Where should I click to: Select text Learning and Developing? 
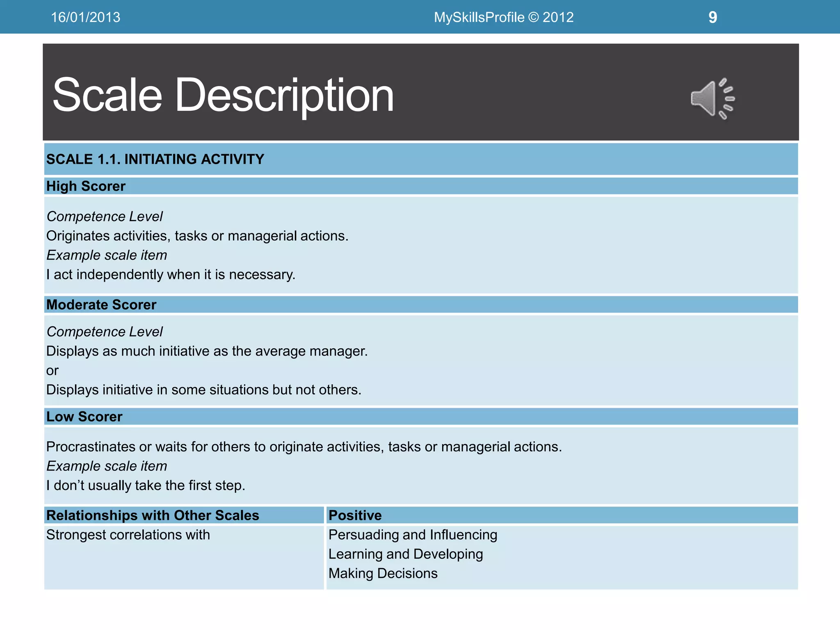pyautogui.click(x=406, y=554)
